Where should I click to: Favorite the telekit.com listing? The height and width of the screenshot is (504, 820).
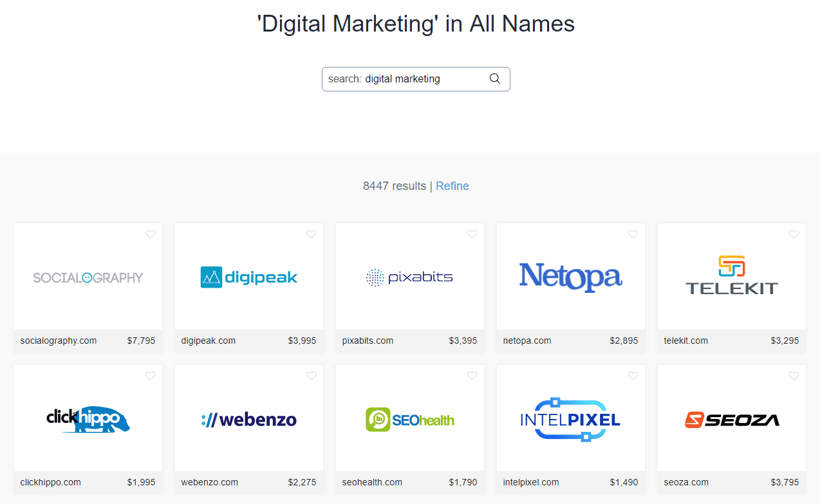[x=794, y=234]
